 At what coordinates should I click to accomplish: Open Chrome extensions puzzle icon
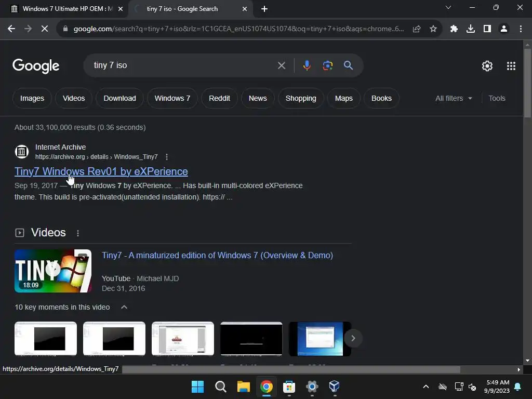click(x=454, y=29)
